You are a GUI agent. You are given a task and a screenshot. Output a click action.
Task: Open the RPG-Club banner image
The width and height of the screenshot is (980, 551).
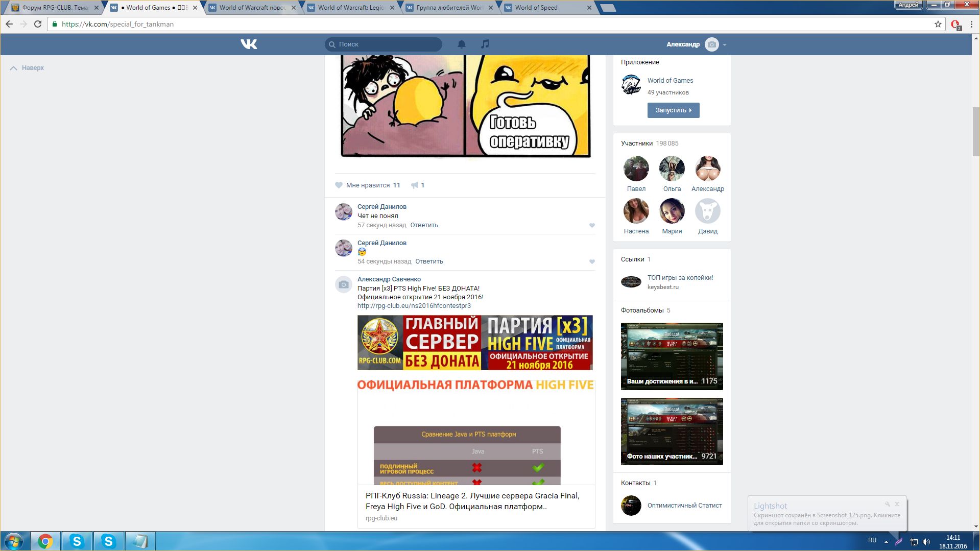(x=475, y=343)
